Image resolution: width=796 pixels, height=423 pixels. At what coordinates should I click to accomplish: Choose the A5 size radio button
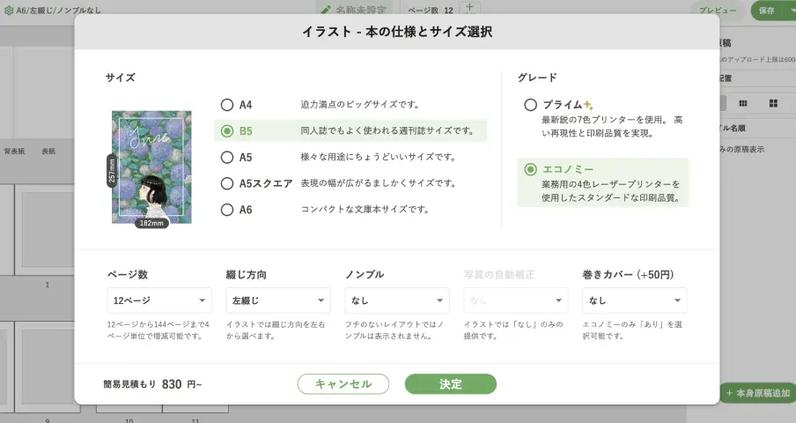pos(227,157)
